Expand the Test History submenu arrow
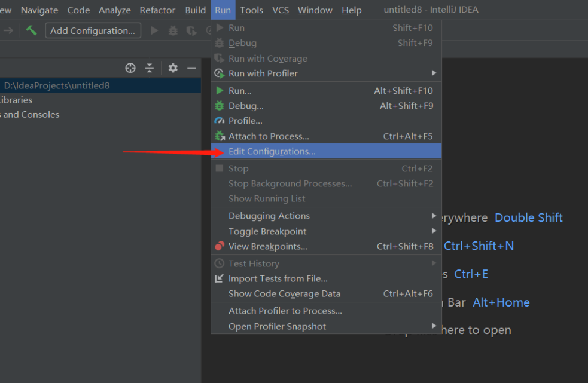 pos(434,263)
